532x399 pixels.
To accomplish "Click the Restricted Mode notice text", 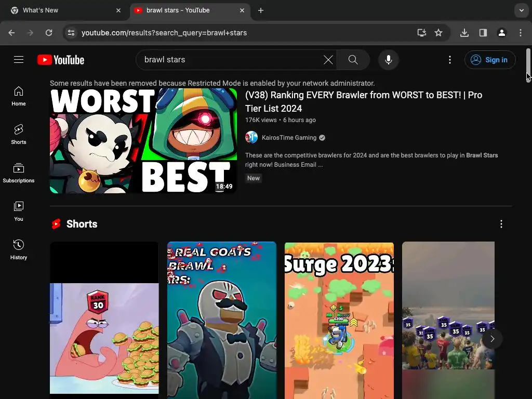I will pyautogui.click(x=212, y=83).
